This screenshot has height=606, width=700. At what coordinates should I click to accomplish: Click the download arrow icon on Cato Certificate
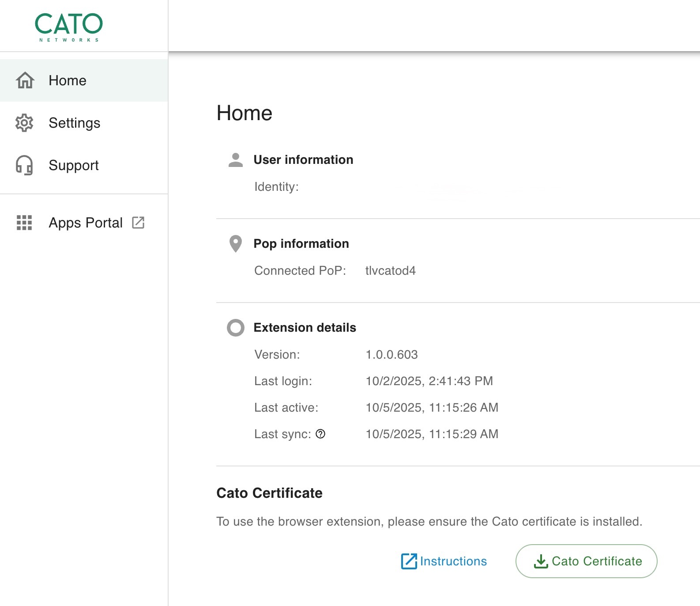point(541,561)
